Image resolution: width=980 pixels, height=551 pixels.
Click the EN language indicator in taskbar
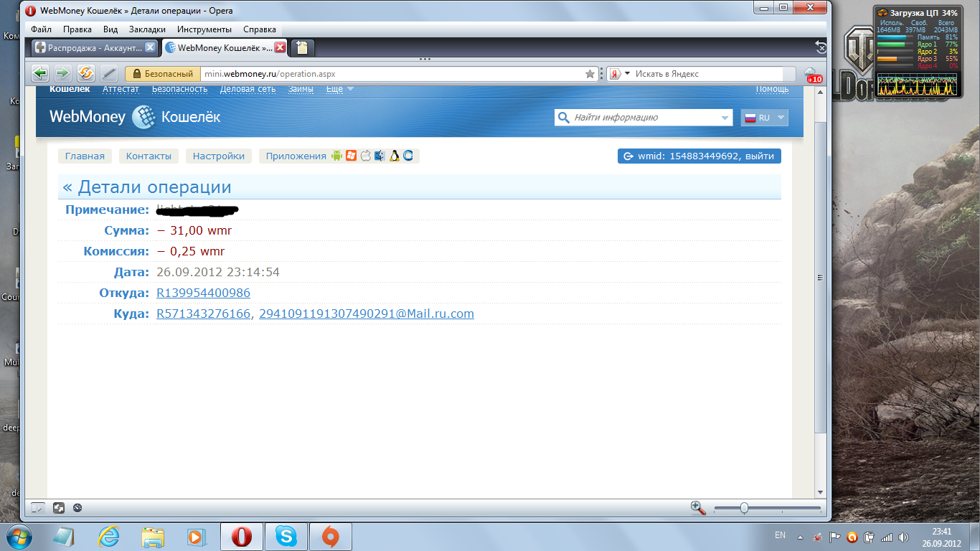click(x=780, y=535)
